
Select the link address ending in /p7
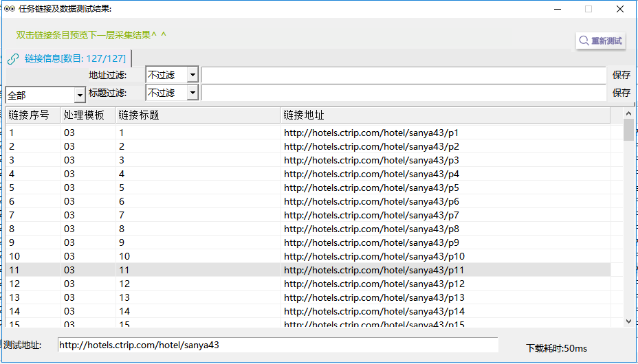[371, 216]
